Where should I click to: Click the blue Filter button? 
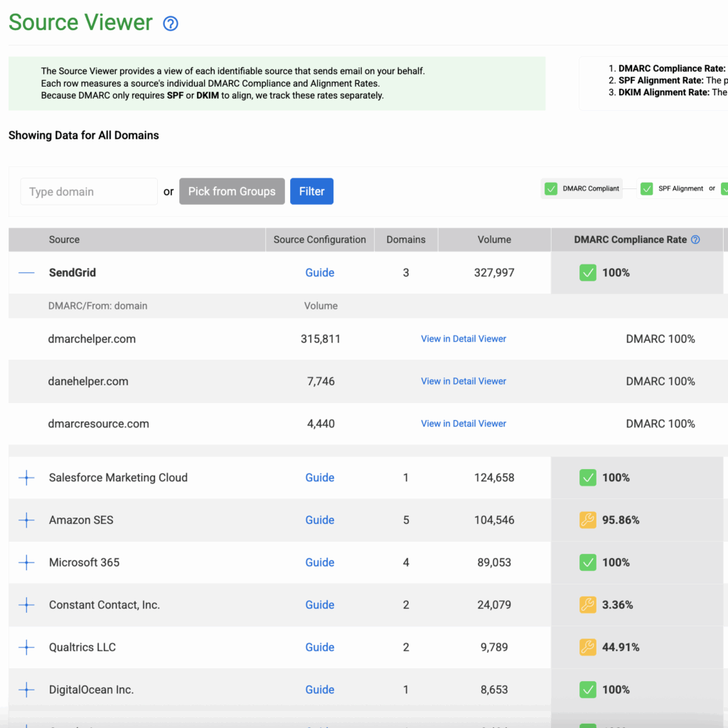point(311,191)
